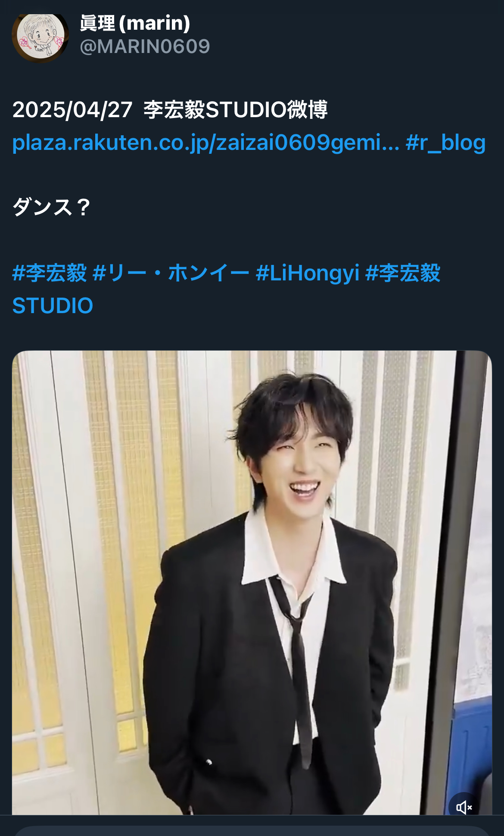Tap the ダンス？ post text
The width and height of the screenshot is (504, 836).
(52, 207)
